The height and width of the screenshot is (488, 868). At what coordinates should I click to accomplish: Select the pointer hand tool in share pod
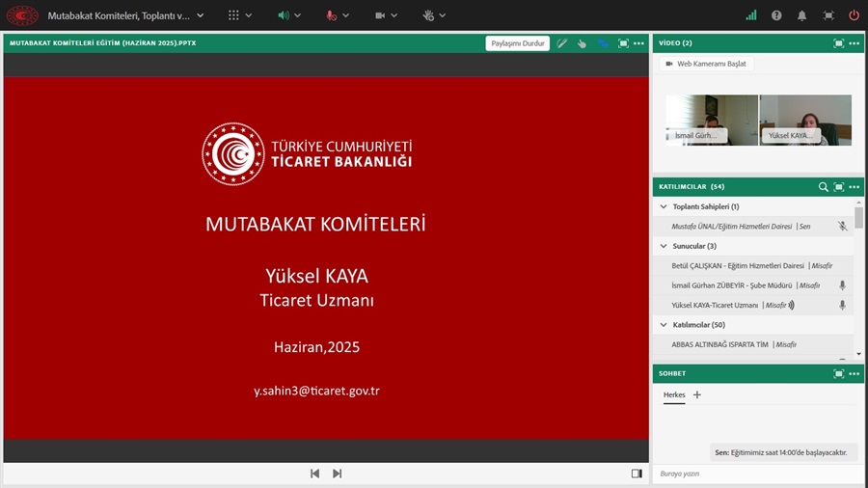pyautogui.click(x=582, y=43)
